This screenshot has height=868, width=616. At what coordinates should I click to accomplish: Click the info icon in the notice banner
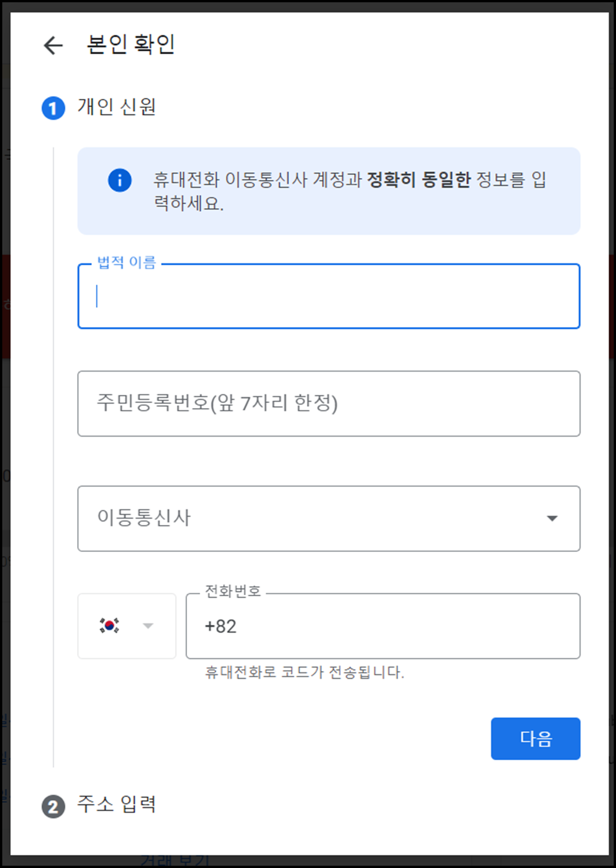[x=119, y=180]
